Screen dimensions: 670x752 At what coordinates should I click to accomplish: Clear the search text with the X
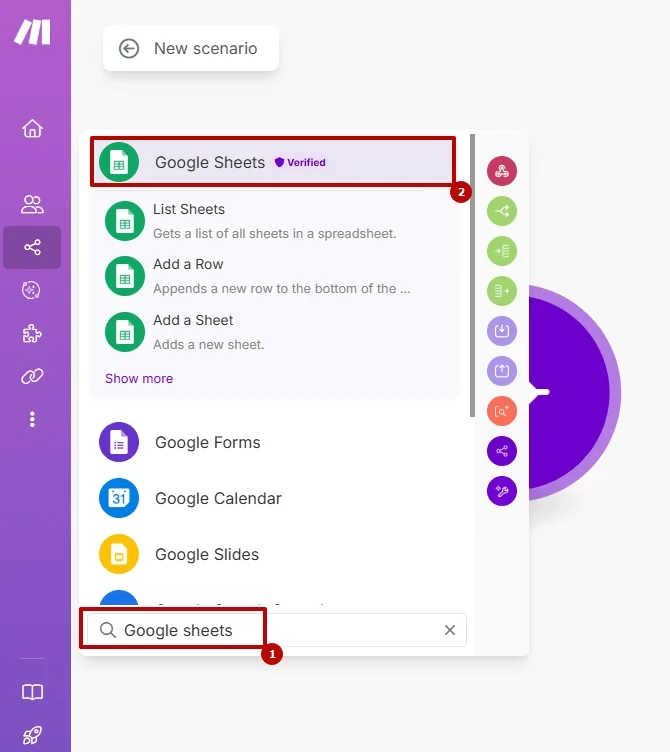[450, 630]
